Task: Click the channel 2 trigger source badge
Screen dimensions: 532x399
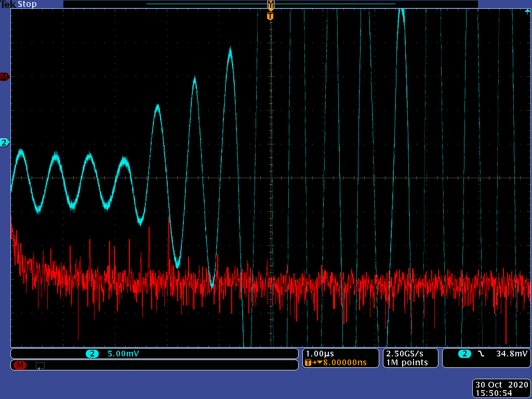Action: pos(464,354)
